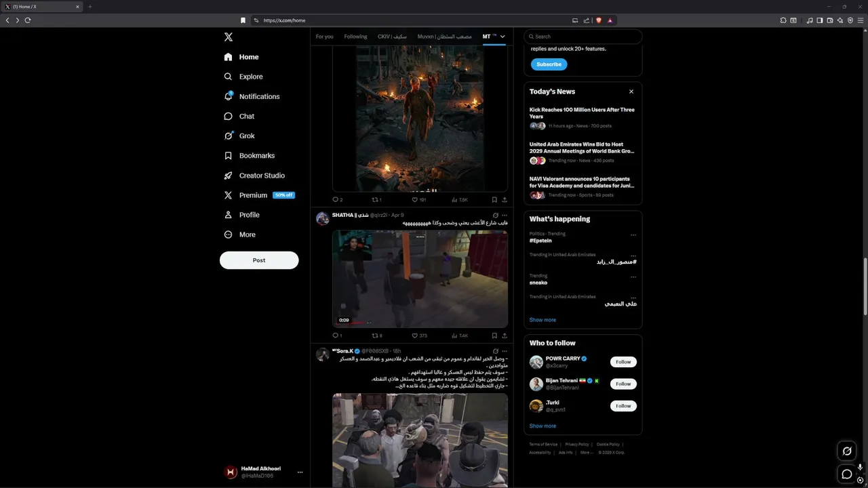The height and width of the screenshot is (488, 868).
Task: Open more options for #Epstein trend
Action: (633, 235)
